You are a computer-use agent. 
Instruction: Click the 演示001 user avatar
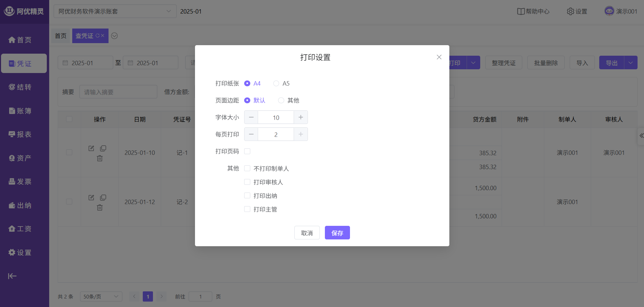[609, 11]
